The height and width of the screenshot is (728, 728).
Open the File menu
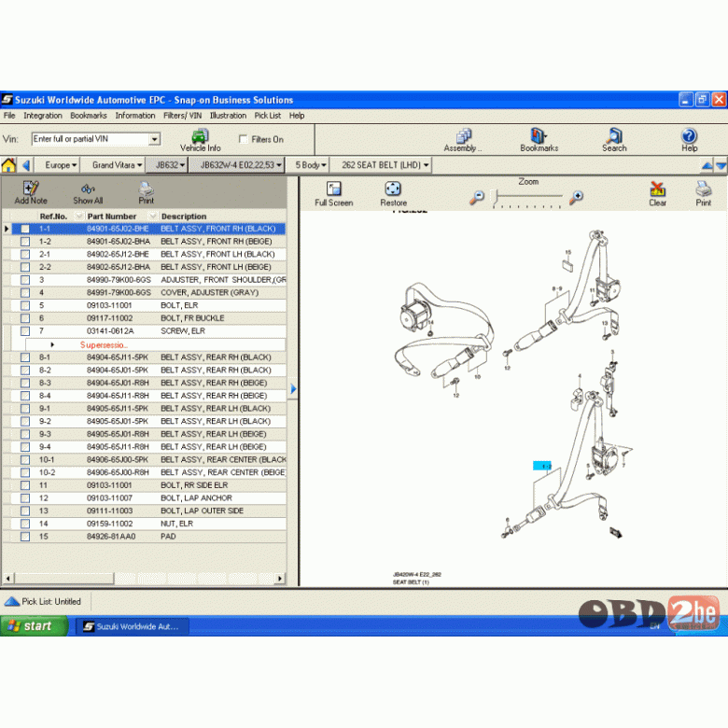pyautogui.click(x=9, y=116)
